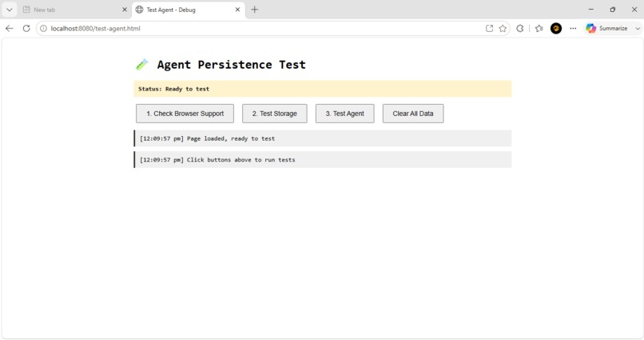
Task: Close the Test Agent - Debug tab
Action: 237,10
